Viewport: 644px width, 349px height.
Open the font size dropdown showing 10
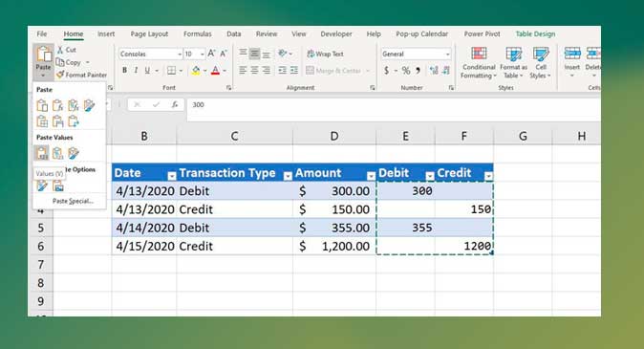point(202,54)
